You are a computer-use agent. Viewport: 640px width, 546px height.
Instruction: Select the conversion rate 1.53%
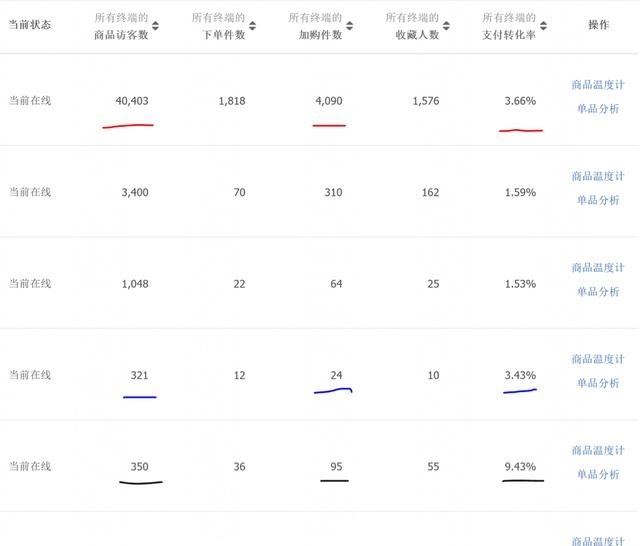520,284
